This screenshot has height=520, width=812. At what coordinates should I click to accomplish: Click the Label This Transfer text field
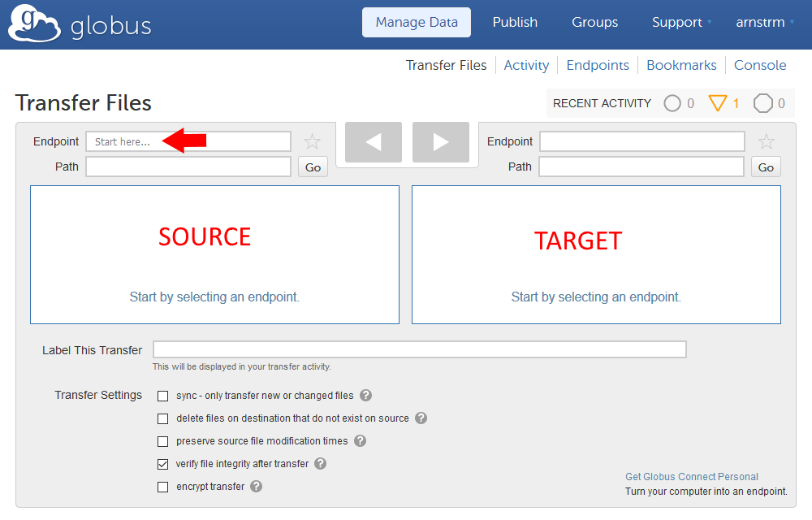click(420, 350)
